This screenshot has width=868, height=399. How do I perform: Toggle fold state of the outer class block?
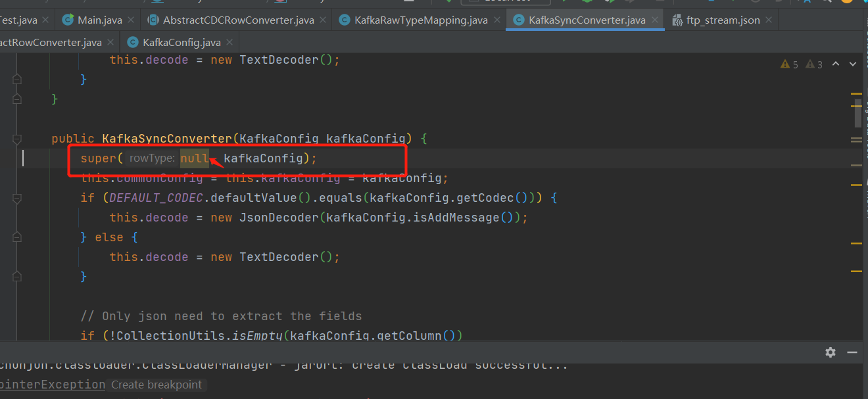coord(17,99)
